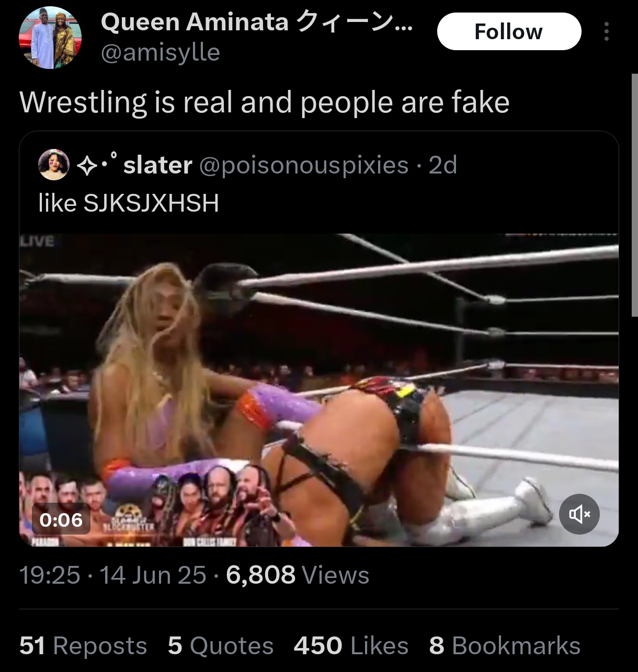Click the 0:06 video duration badge
This screenshot has width=638, height=672.
(61, 520)
